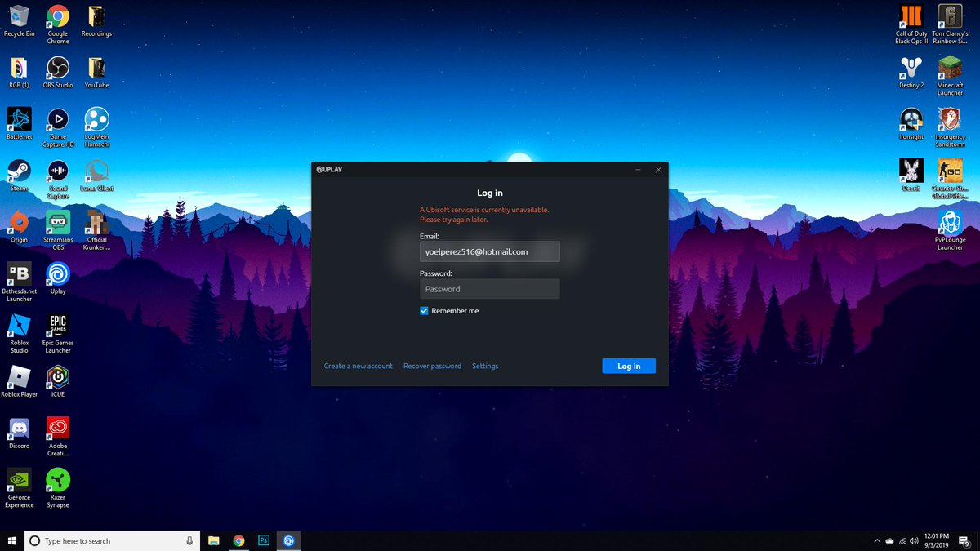Screen dimensions: 980x551
Task: Open Call of Duty Black Ops III shortcut
Action: click(x=911, y=24)
